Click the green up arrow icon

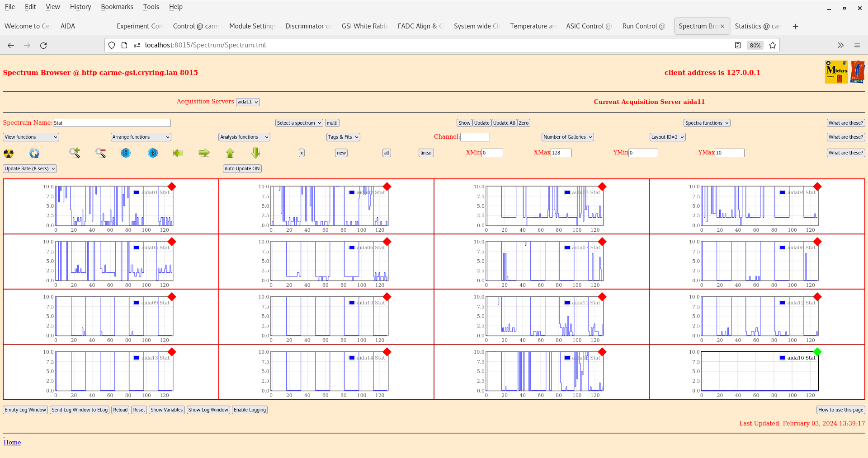230,153
